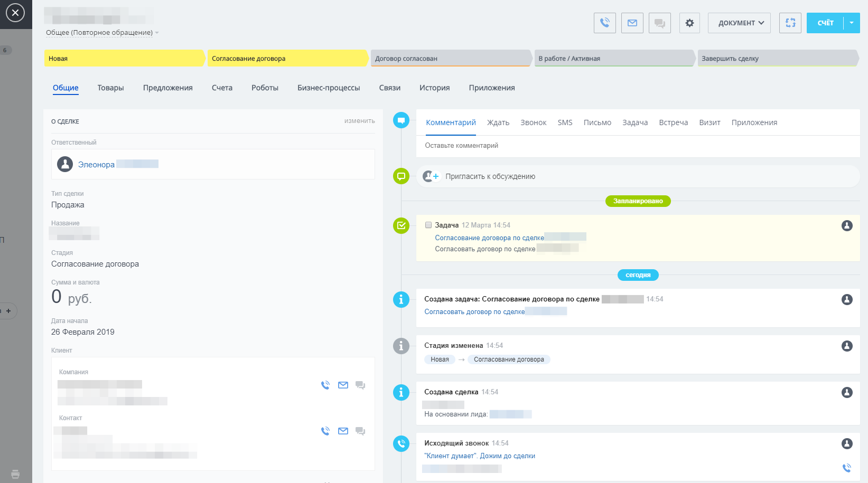Select the Письмо timeline tab
Image resolution: width=868 pixels, height=483 pixels.
pyautogui.click(x=598, y=122)
